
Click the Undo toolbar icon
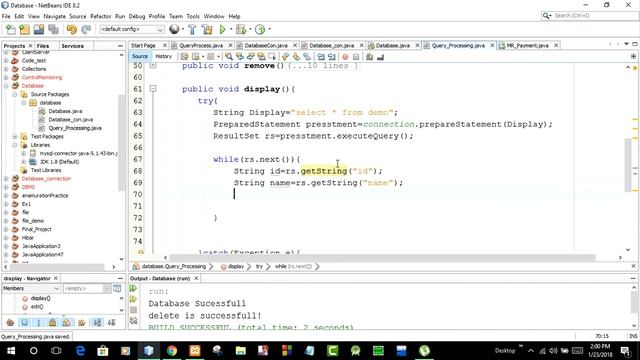click(71, 29)
